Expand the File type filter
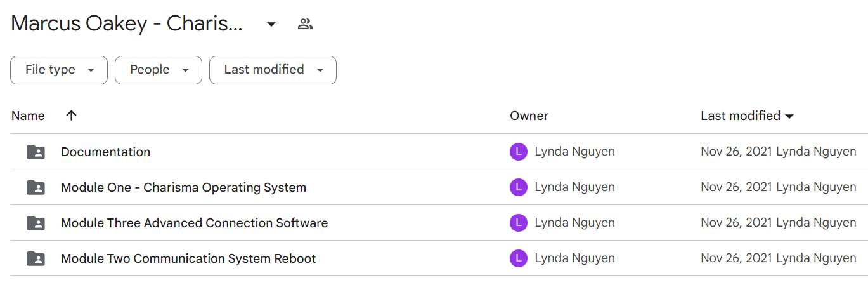The width and height of the screenshot is (868, 292). 59,70
